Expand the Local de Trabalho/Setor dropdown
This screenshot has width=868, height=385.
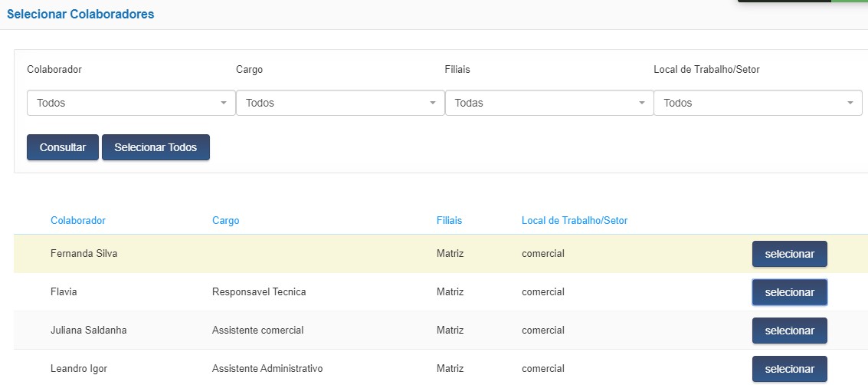758,103
